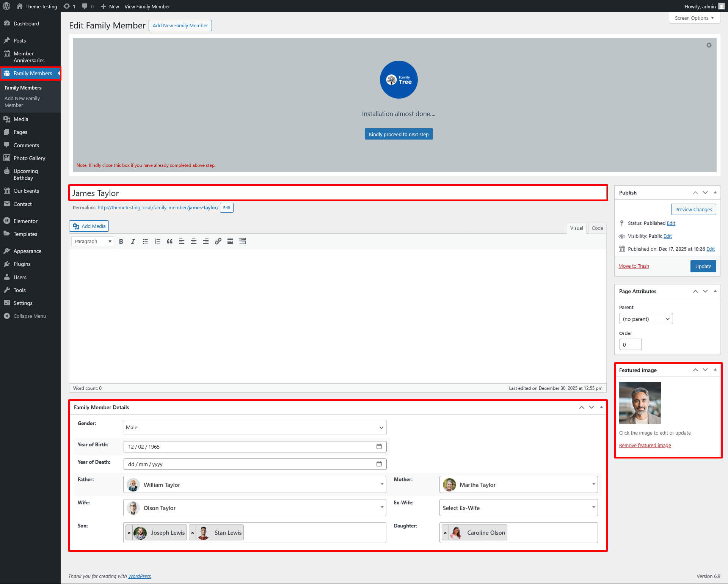
Task: Click the featured image thumbnail
Action: click(x=640, y=403)
